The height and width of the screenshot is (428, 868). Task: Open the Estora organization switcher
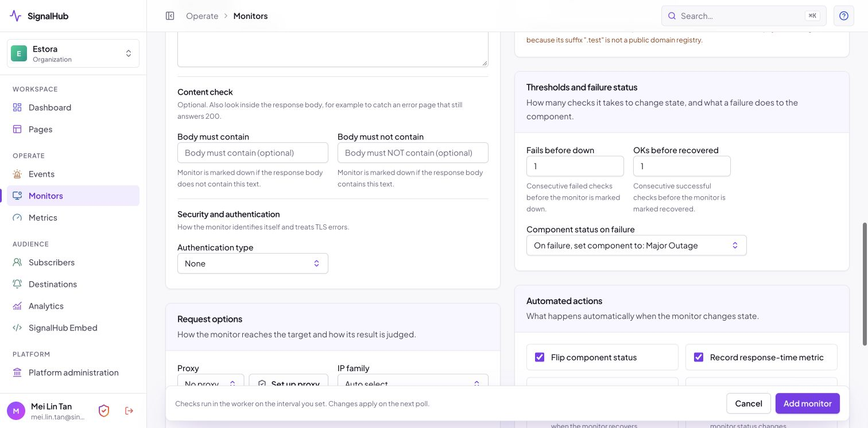click(x=73, y=53)
